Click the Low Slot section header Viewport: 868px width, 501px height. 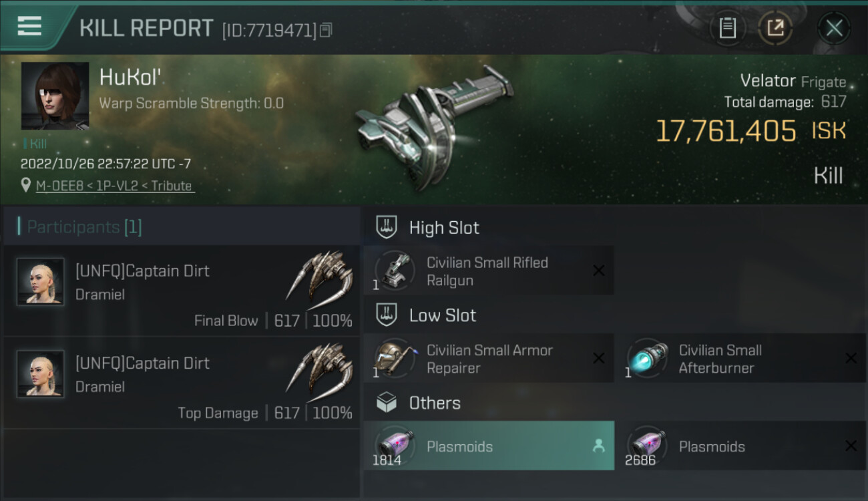[442, 315]
